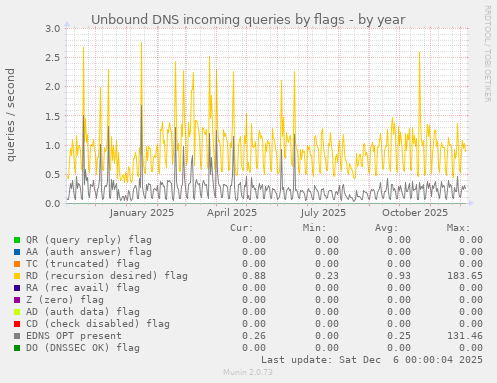
Task: Click RD flag minimum value 0.23
Action: (x=327, y=276)
